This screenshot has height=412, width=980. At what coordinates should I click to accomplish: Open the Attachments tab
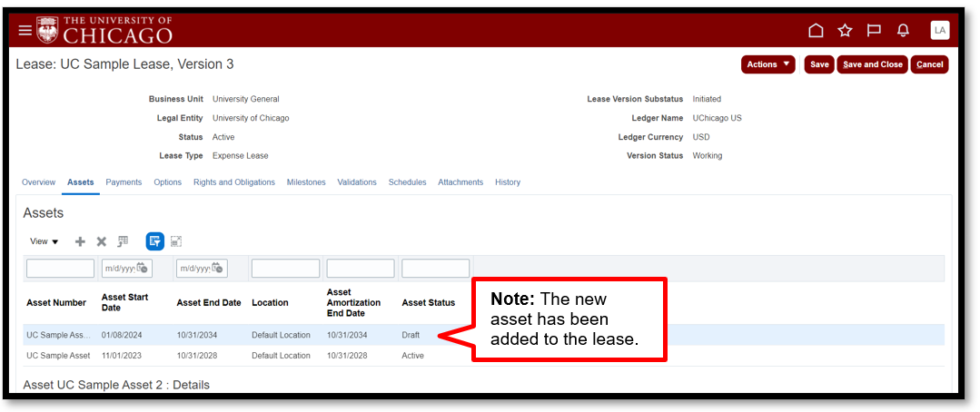point(460,182)
